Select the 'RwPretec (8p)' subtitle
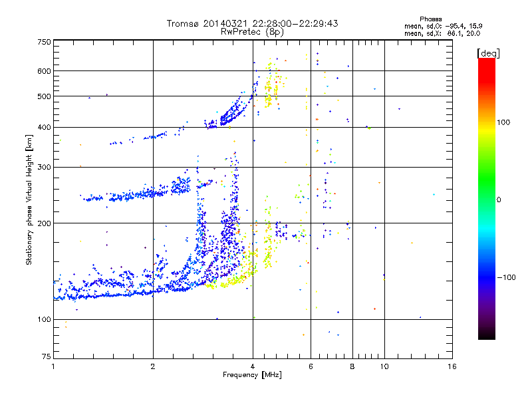The height and width of the screenshot is (399, 532). [252, 32]
